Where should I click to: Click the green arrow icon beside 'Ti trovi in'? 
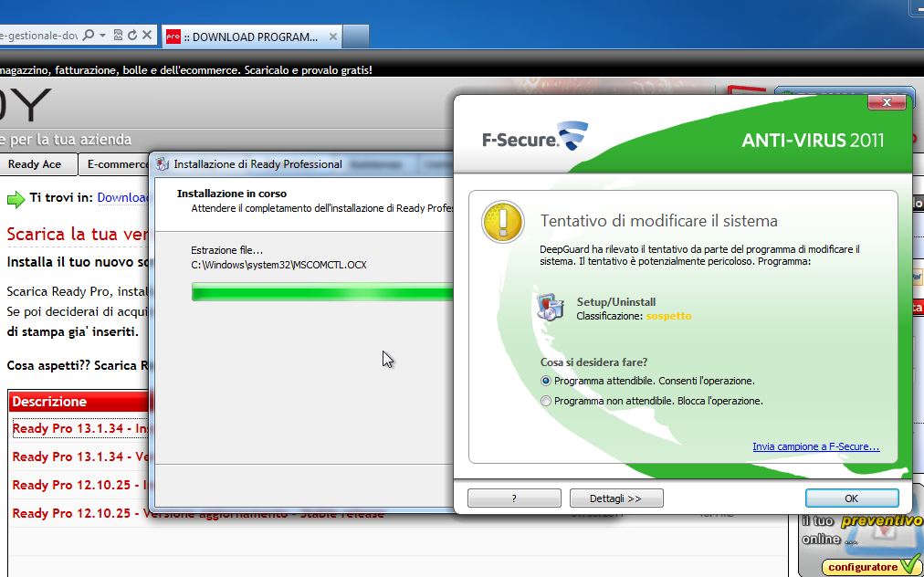[16, 199]
